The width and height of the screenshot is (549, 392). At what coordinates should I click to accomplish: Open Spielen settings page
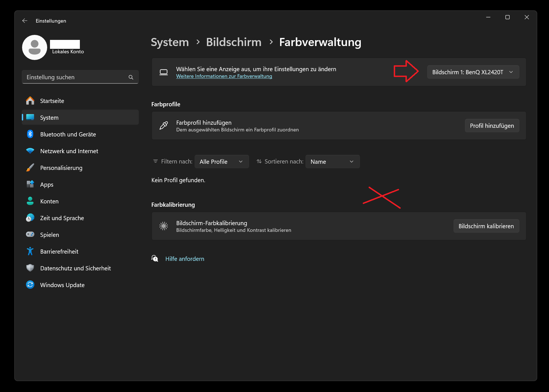point(80,235)
